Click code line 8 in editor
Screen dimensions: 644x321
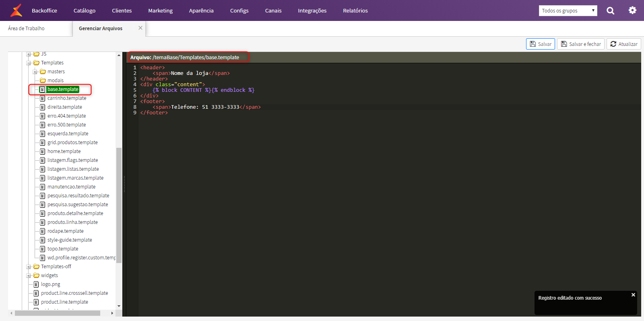click(390, 107)
